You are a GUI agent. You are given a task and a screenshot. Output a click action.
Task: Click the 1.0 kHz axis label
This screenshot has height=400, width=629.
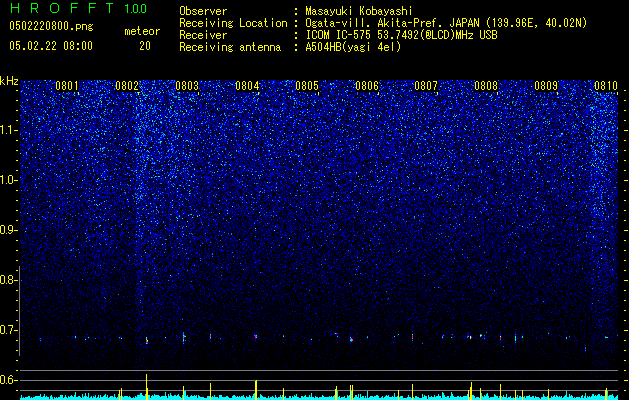coord(8,180)
